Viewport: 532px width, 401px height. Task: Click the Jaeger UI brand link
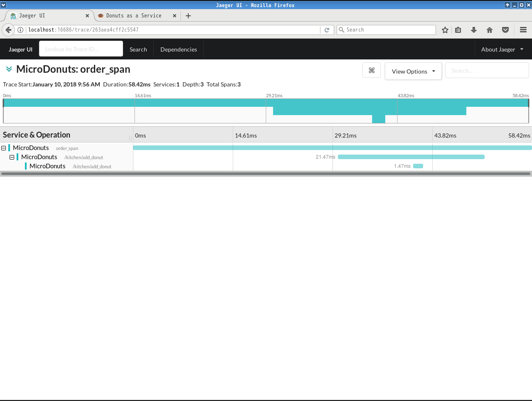[x=20, y=49]
